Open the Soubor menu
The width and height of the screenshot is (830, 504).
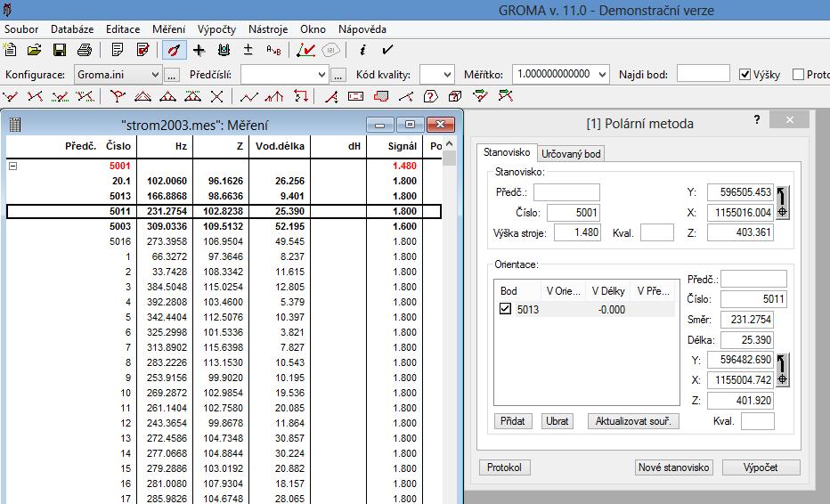pyautogui.click(x=21, y=29)
